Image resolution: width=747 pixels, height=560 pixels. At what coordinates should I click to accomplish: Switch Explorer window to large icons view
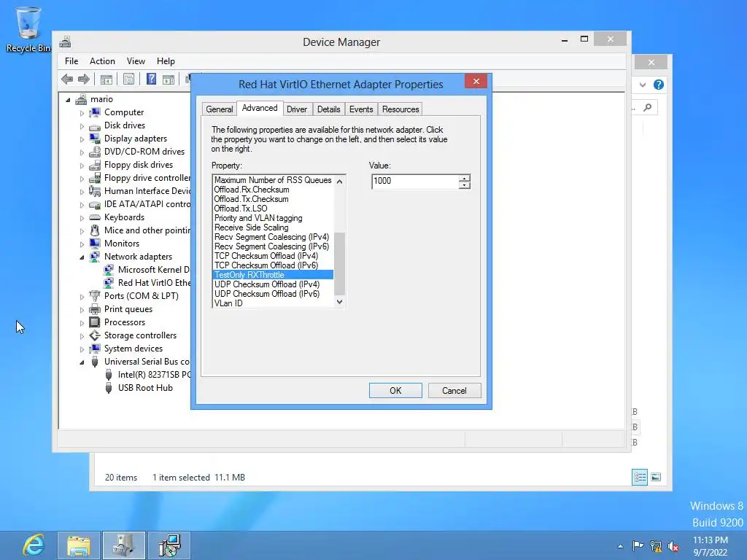click(x=656, y=477)
